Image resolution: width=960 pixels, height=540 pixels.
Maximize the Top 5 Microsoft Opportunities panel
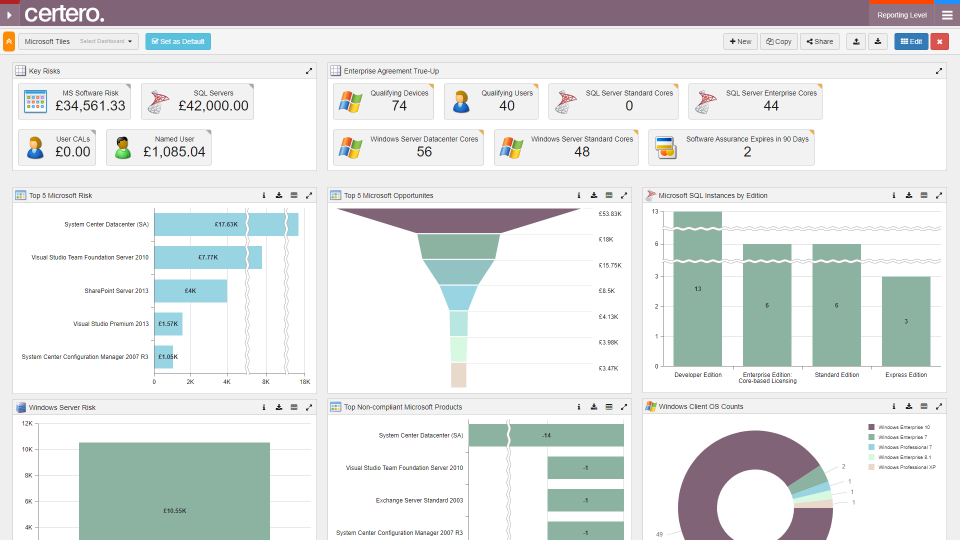coord(624,195)
